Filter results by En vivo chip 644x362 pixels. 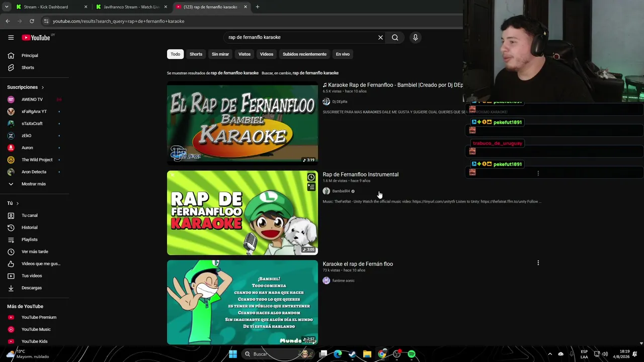click(343, 54)
